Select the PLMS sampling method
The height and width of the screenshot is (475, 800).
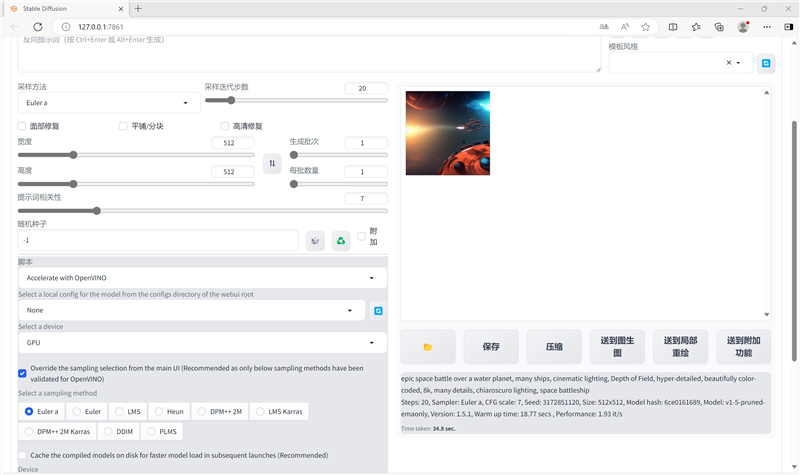pyautogui.click(x=162, y=432)
